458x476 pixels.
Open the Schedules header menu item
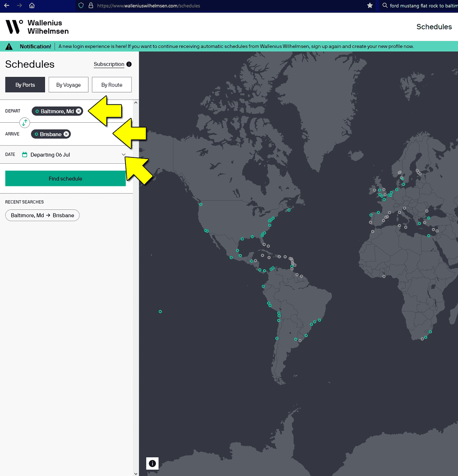(x=434, y=27)
